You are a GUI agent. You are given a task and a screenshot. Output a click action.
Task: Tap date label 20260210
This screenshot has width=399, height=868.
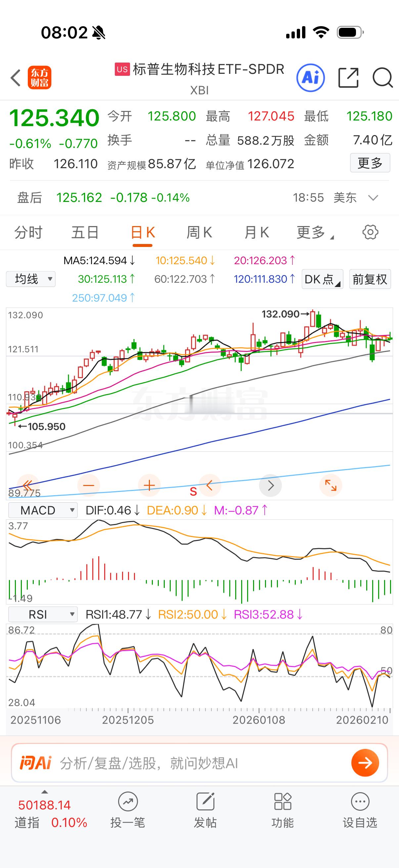click(362, 720)
